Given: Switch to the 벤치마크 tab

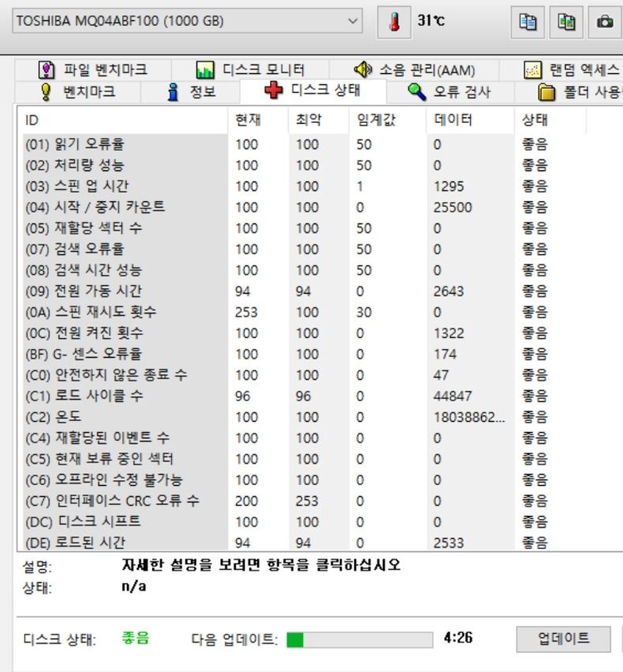Looking at the screenshot, I should coord(78,92).
